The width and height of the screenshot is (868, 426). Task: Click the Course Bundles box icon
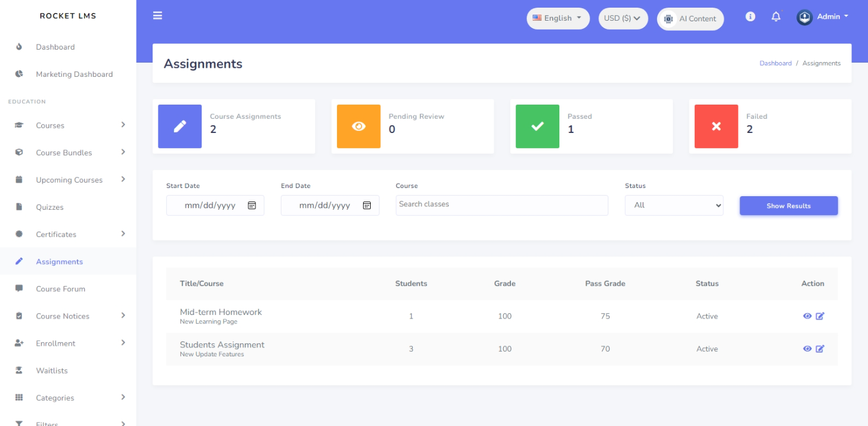pos(19,152)
